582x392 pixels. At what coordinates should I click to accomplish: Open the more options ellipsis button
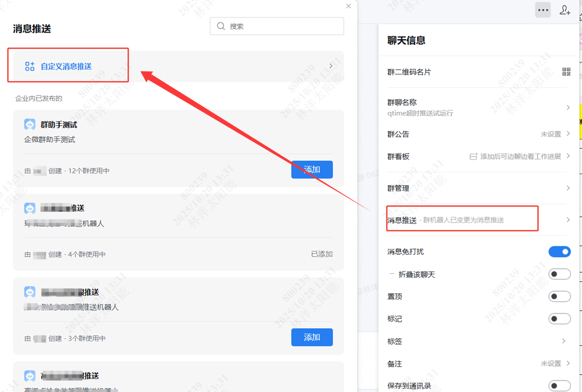click(542, 10)
